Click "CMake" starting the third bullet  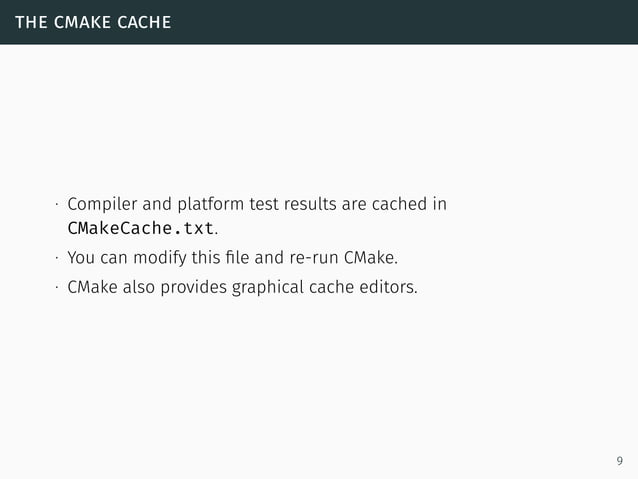point(91,289)
